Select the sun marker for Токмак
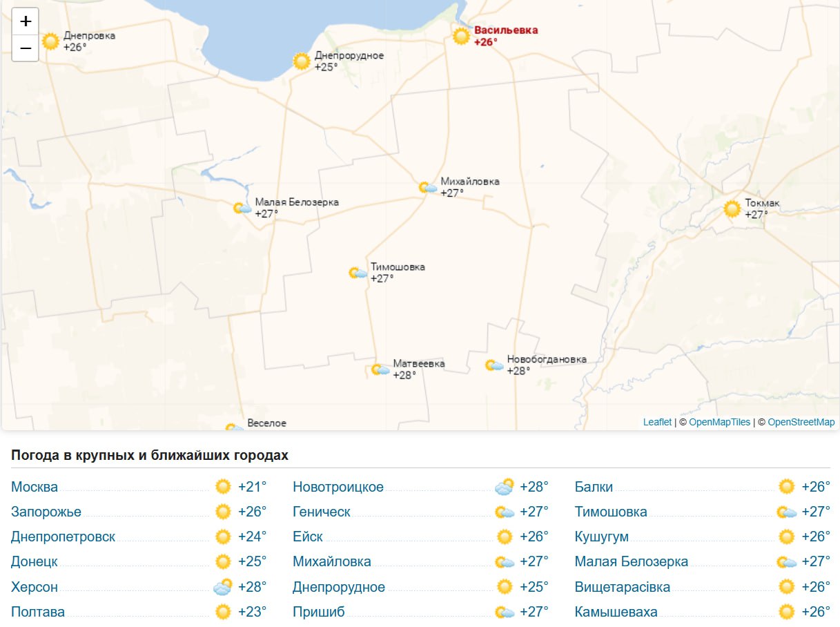840x627 pixels. click(x=732, y=209)
